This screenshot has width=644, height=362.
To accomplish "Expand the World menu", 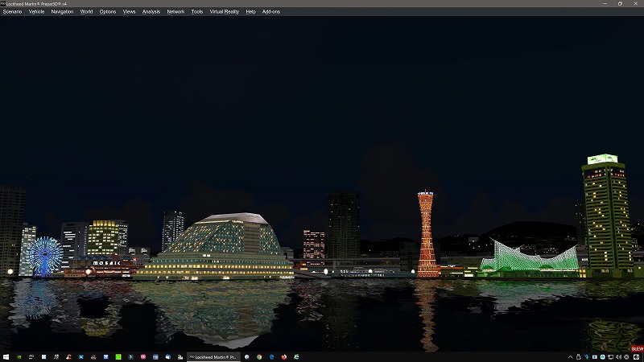I will click(86, 11).
